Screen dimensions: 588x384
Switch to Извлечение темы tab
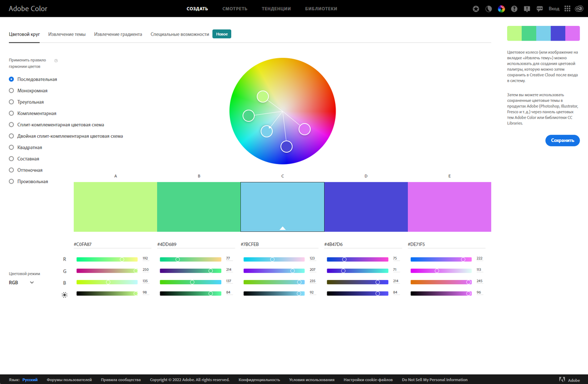click(67, 34)
